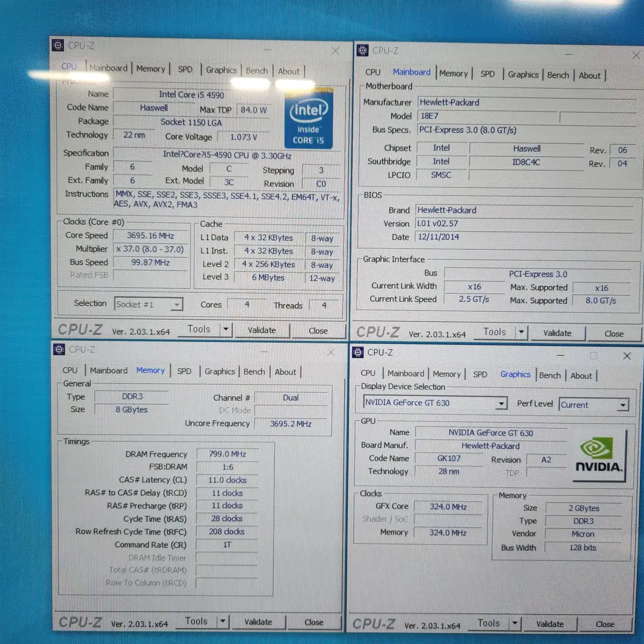This screenshot has height=644, width=644.
Task: Click Validate button in CPU tab window
Action: pyautogui.click(x=262, y=330)
